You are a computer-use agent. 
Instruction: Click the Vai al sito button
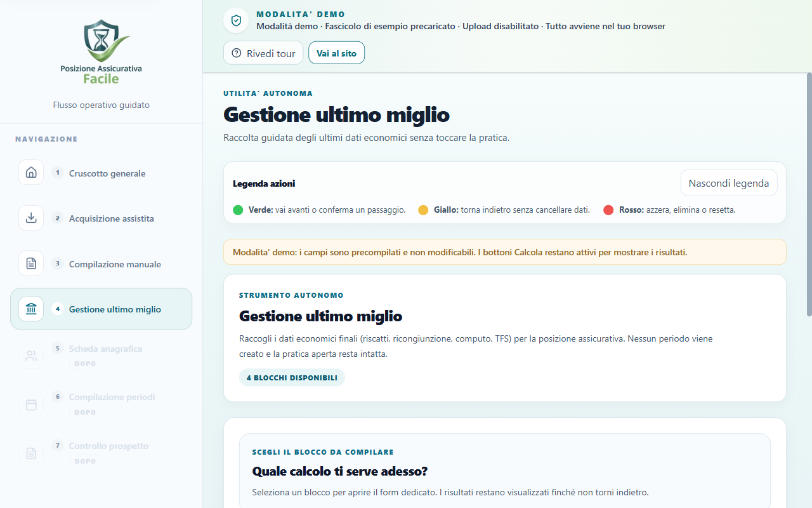tap(336, 53)
